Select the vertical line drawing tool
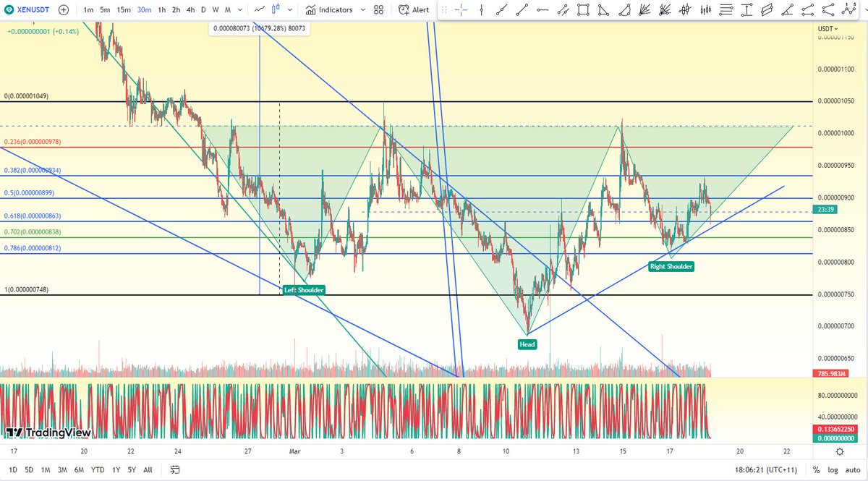 pos(481,10)
